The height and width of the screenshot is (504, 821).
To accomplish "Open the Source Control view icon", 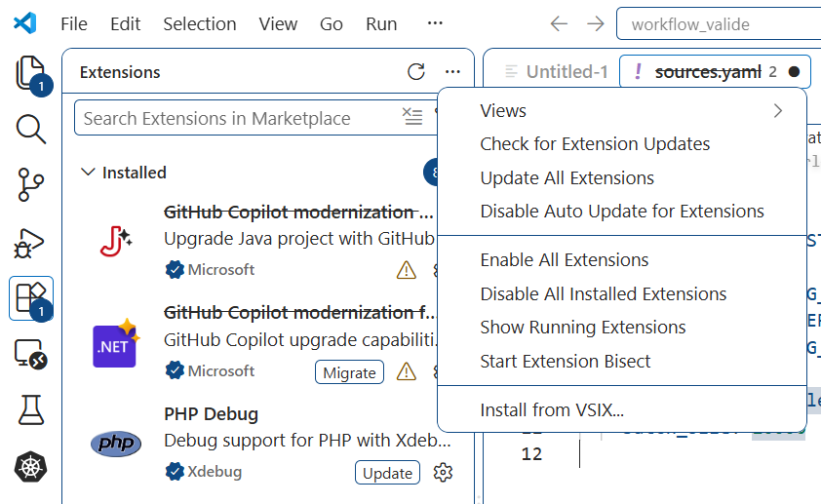I will (31, 185).
